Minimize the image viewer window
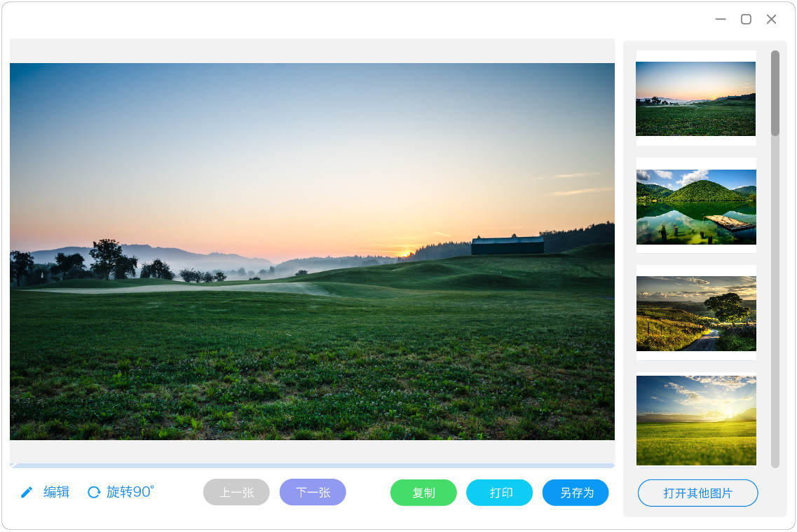Screen dimensions: 797x532 pyautogui.click(x=721, y=20)
